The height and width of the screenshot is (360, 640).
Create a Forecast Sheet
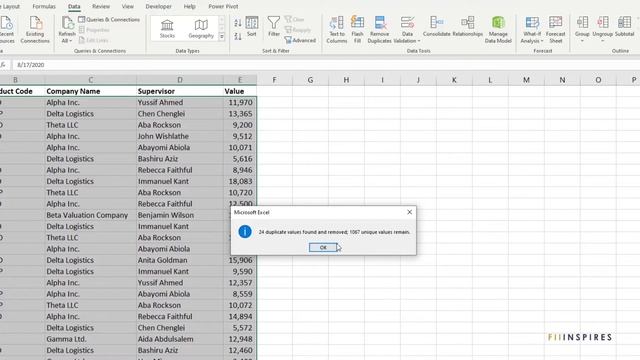556,30
